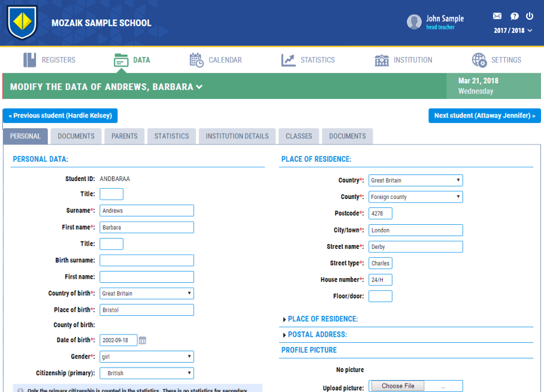Click the Mozaik school shield logo
Viewport: 544px width, 392px height.
[22, 23]
